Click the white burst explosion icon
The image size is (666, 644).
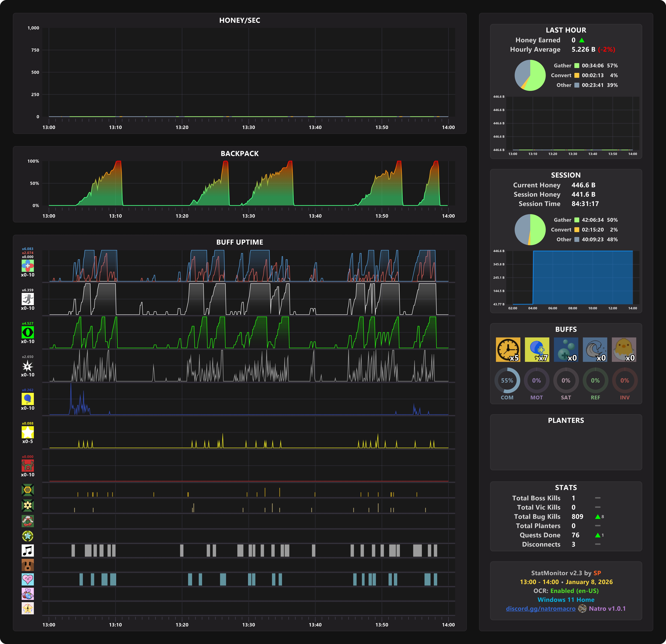28,366
